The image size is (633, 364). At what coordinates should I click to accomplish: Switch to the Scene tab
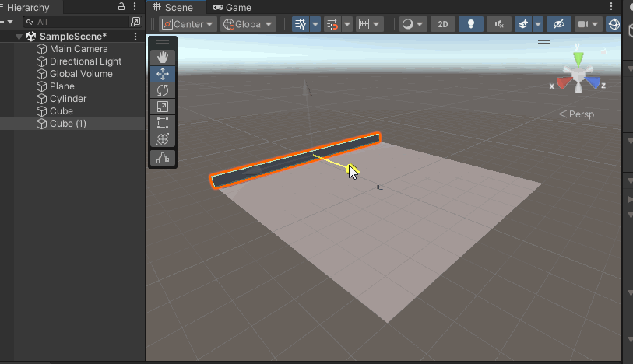[173, 7]
